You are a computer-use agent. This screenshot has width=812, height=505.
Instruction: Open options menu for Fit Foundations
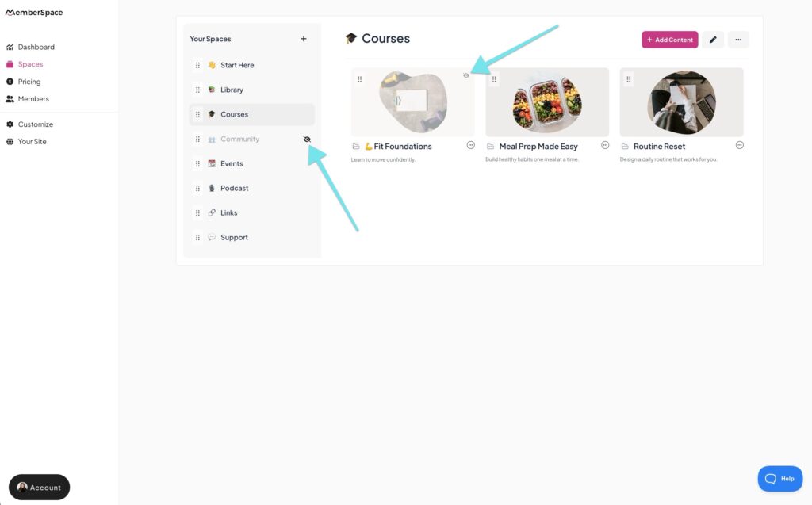471,146
